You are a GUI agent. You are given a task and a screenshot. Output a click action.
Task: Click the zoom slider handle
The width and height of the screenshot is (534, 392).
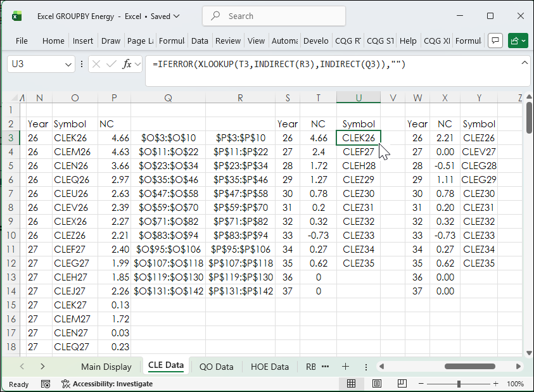click(x=459, y=384)
